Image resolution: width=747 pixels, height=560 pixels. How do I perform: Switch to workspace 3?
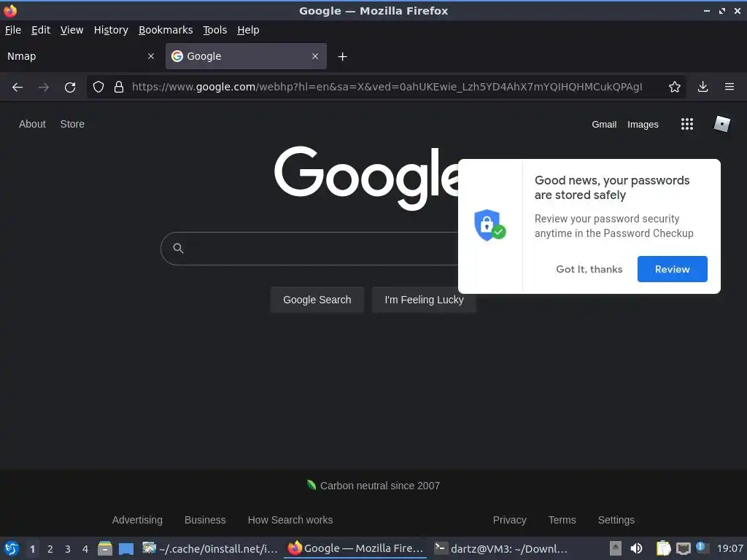click(x=68, y=549)
